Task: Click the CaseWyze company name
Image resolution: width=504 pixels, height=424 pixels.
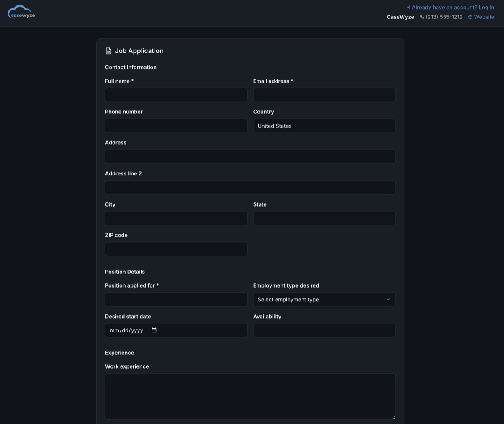Action: 400,17
